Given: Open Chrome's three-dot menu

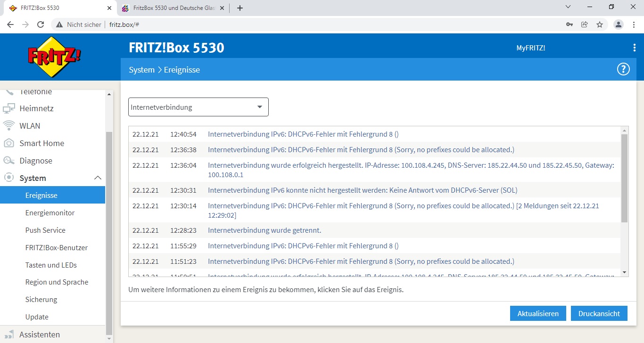Looking at the screenshot, I should click(x=634, y=24).
